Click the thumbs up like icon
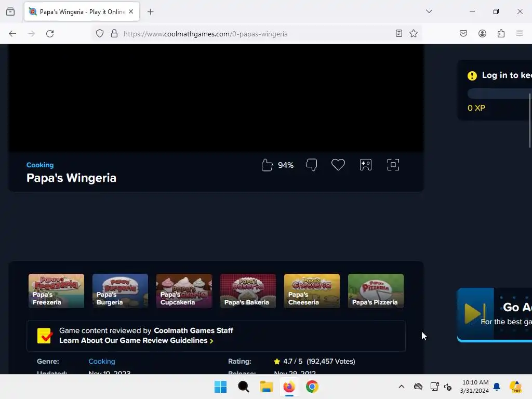Image resolution: width=532 pixels, height=399 pixels. coord(267,165)
